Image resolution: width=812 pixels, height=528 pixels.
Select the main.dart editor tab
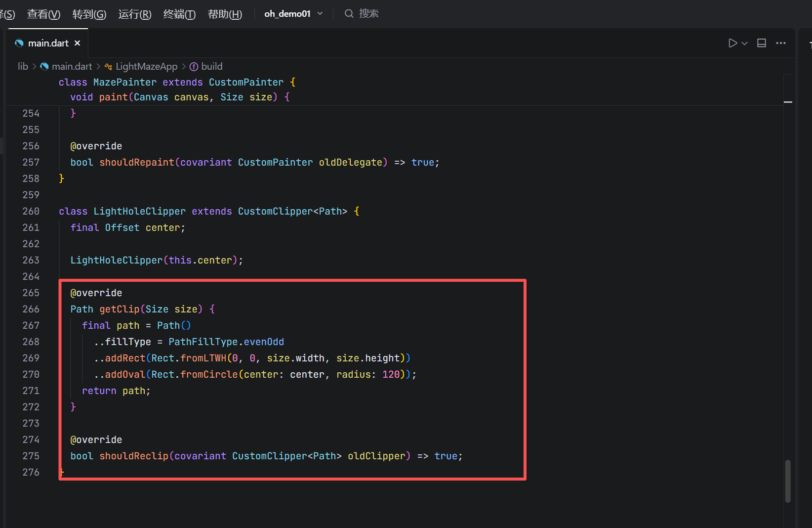click(48, 43)
